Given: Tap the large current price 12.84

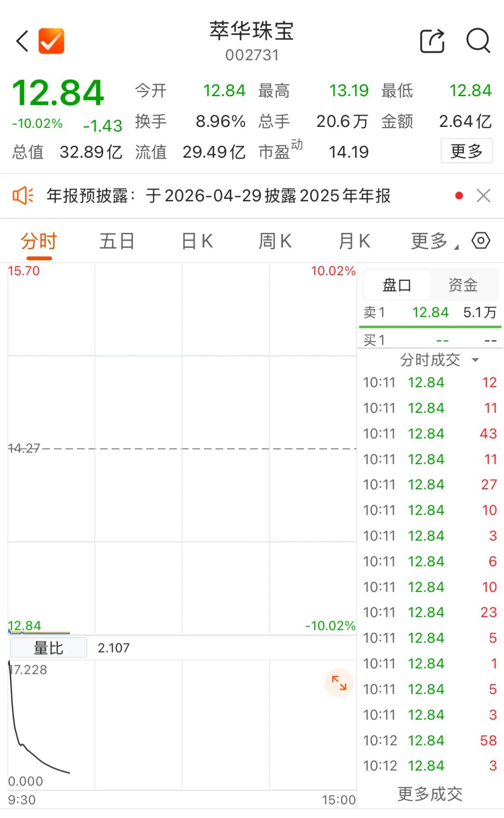Looking at the screenshot, I should (58, 92).
